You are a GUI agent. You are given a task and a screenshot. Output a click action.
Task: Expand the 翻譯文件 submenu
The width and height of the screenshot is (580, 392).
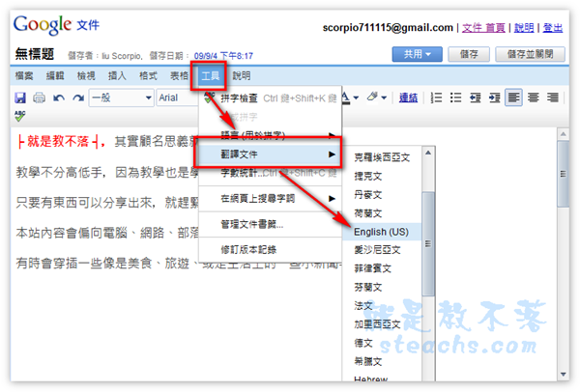pyautogui.click(x=270, y=154)
